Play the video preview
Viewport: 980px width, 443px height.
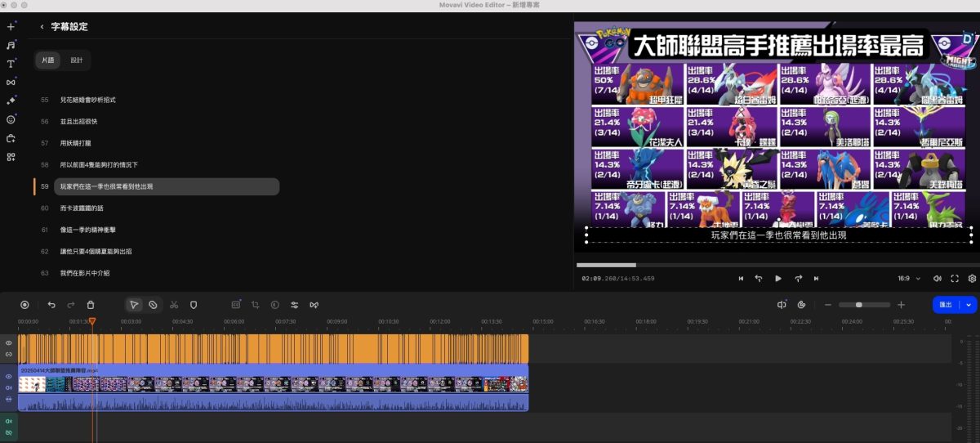[x=778, y=279]
